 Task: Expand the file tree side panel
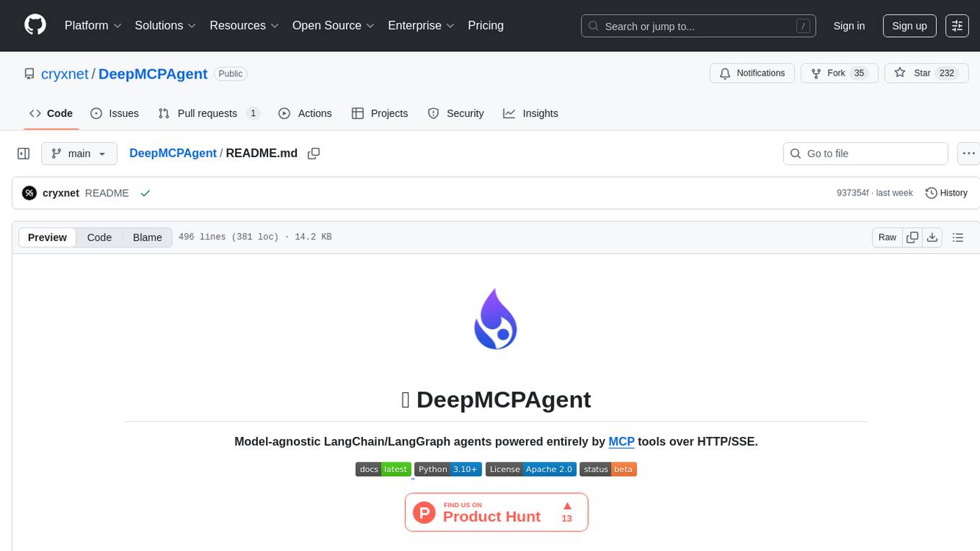pos(24,154)
